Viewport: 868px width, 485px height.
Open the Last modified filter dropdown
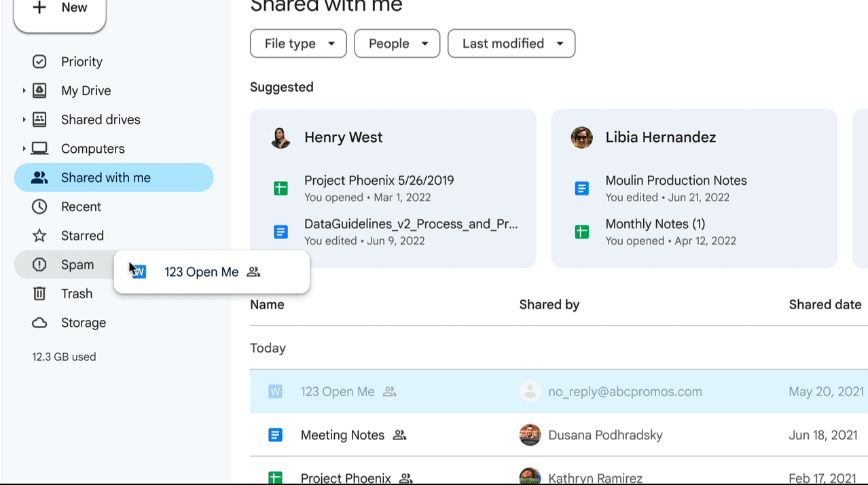tap(511, 43)
